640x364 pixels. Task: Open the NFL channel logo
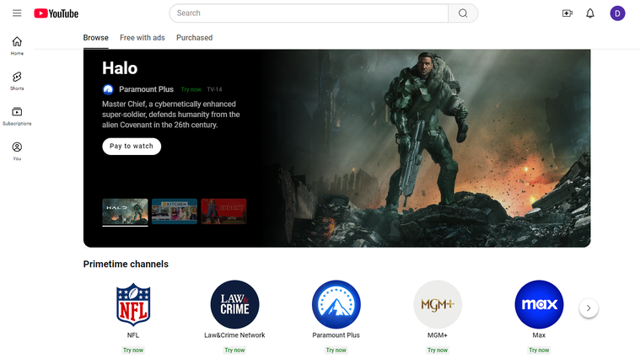[133, 304]
